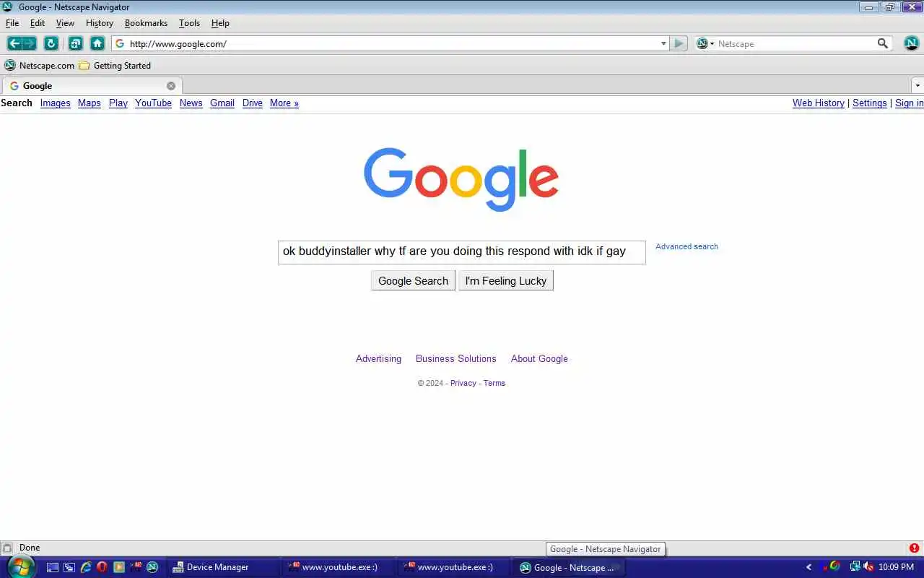
Task: Open the YouTube link
Action: click(153, 103)
